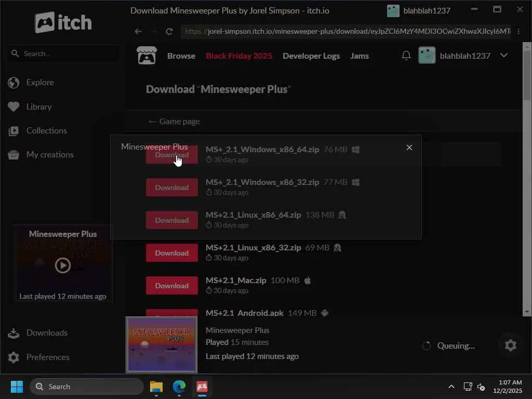Expand the blahblah1237 account dropdown
532x399 pixels.
[504, 55]
